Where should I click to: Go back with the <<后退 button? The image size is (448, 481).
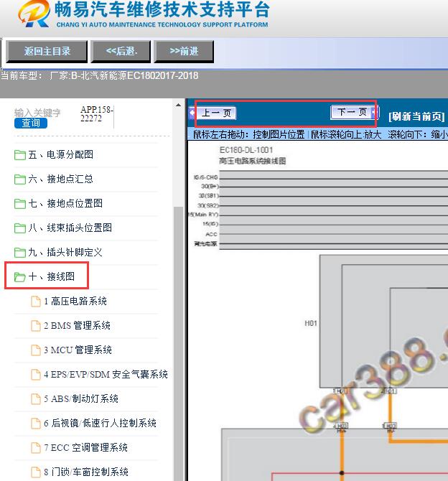click(x=121, y=51)
